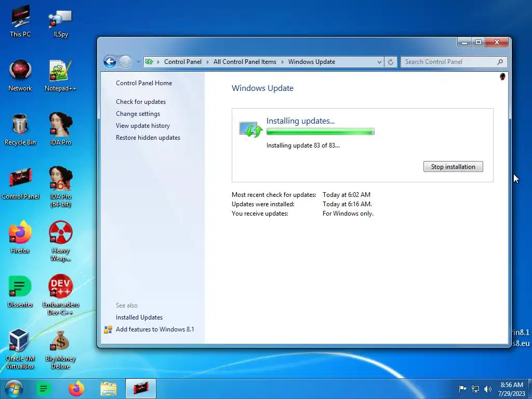This screenshot has height=399, width=532.
Task: Open File Explorer from the taskbar
Action: pyautogui.click(x=108, y=389)
